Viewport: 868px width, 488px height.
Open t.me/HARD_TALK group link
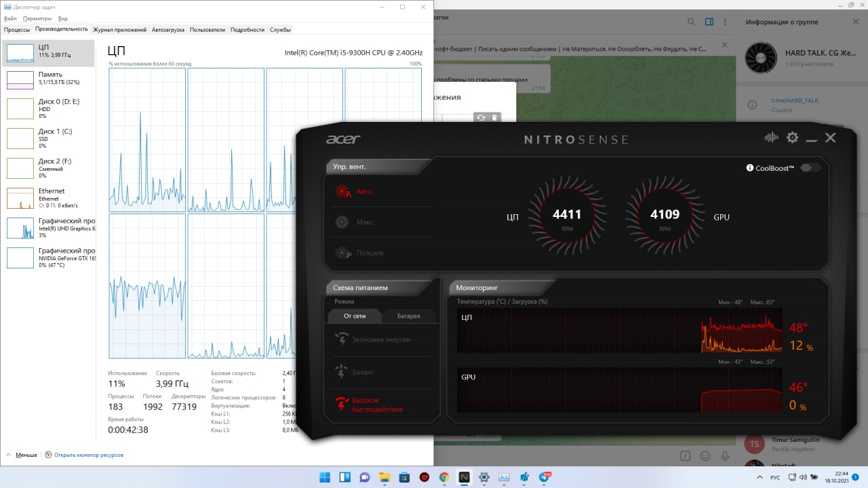pyautogui.click(x=795, y=100)
